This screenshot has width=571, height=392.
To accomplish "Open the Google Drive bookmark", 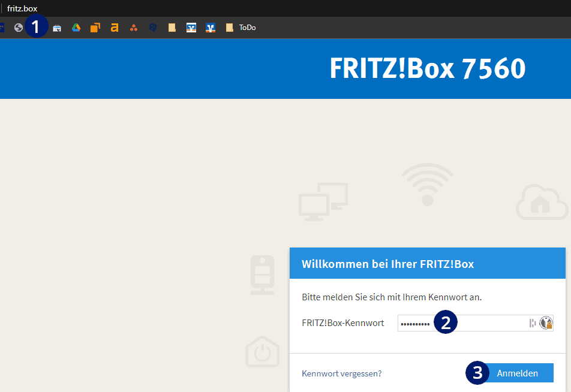I will [x=76, y=28].
